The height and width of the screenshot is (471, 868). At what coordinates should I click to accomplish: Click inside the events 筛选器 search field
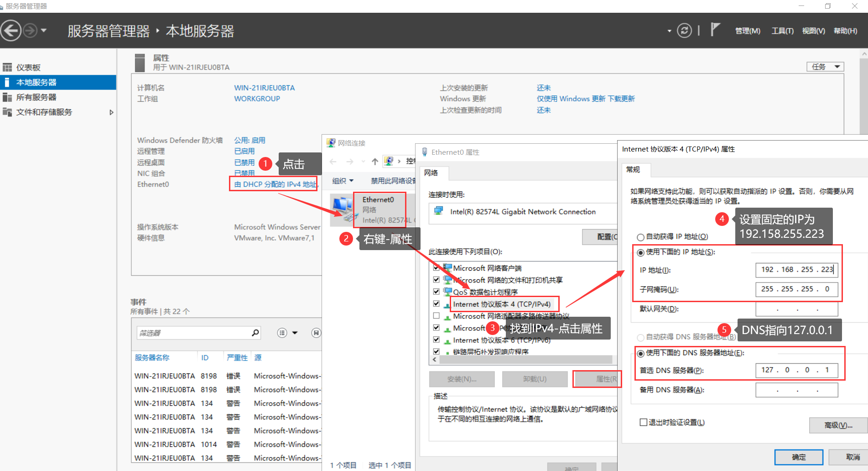coord(194,333)
